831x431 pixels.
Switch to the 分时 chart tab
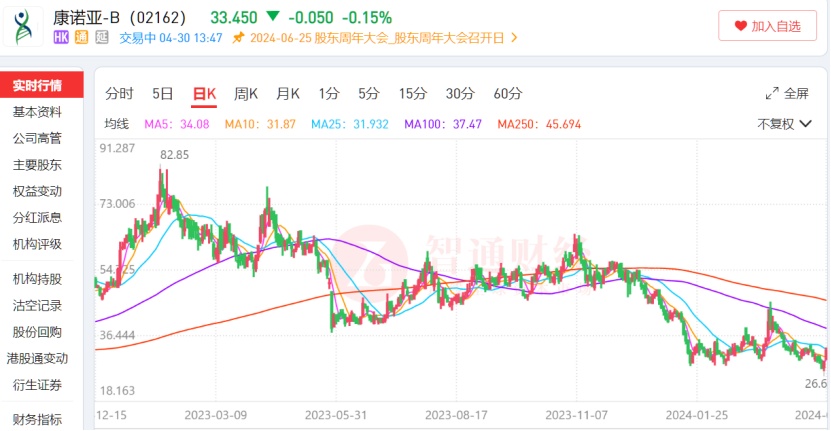(x=119, y=94)
